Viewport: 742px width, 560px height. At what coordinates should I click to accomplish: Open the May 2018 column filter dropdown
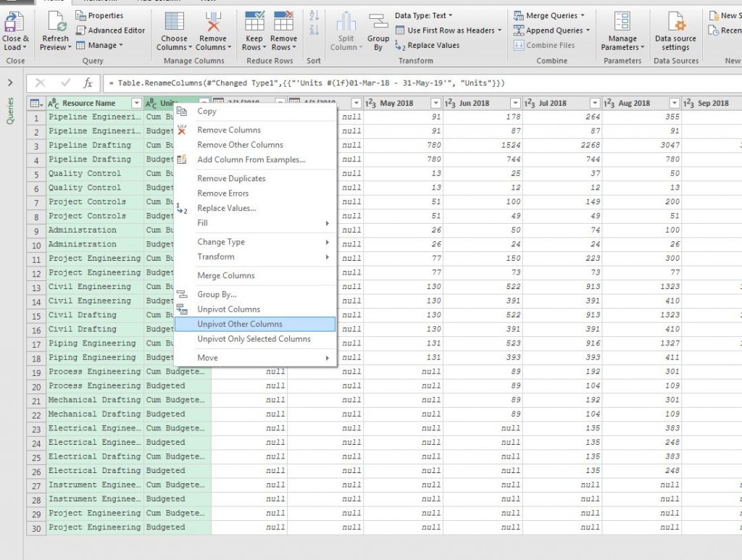click(x=435, y=102)
